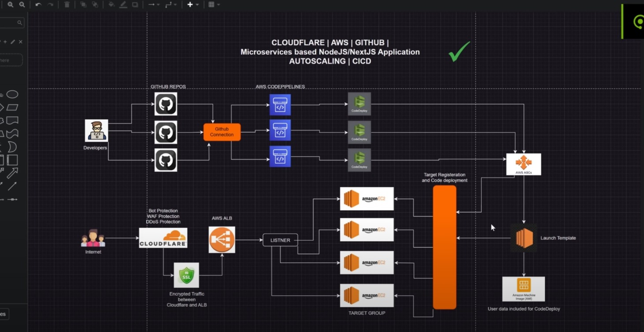Screen dimensions: 644x332
Task: Select the bottom GitHub repo icon
Action: coord(166,160)
